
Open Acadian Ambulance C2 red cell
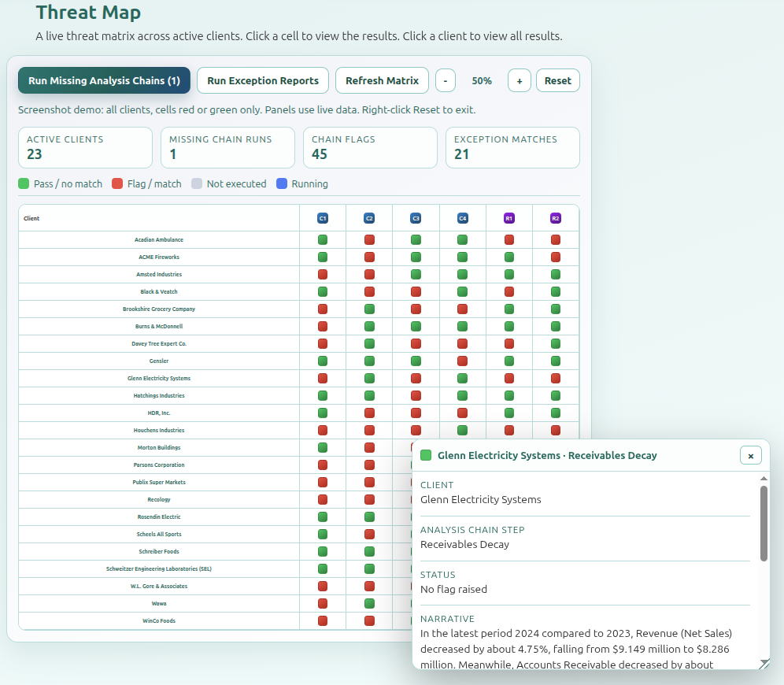(x=369, y=240)
